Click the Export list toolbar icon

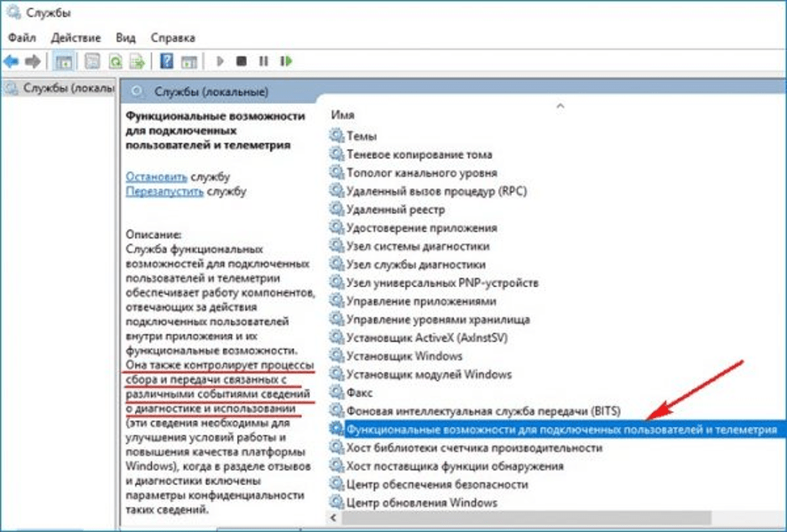tap(136, 61)
